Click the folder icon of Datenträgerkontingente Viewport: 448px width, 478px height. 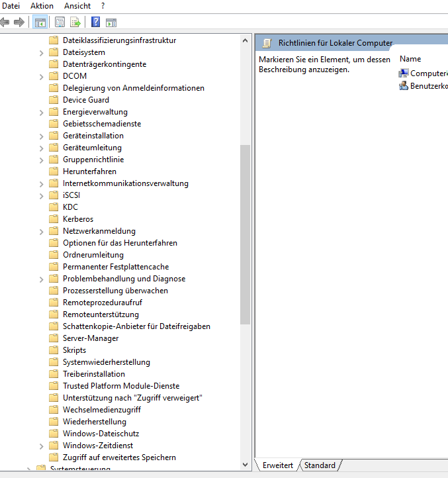(54, 64)
